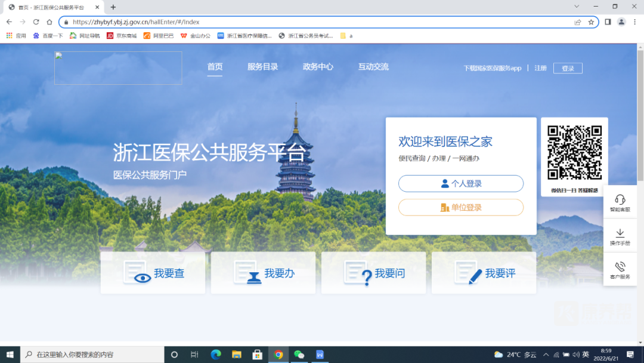This screenshot has height=363, width=644.
Task: Open Chrome profile avatar
Action: (x=621, y=21)
